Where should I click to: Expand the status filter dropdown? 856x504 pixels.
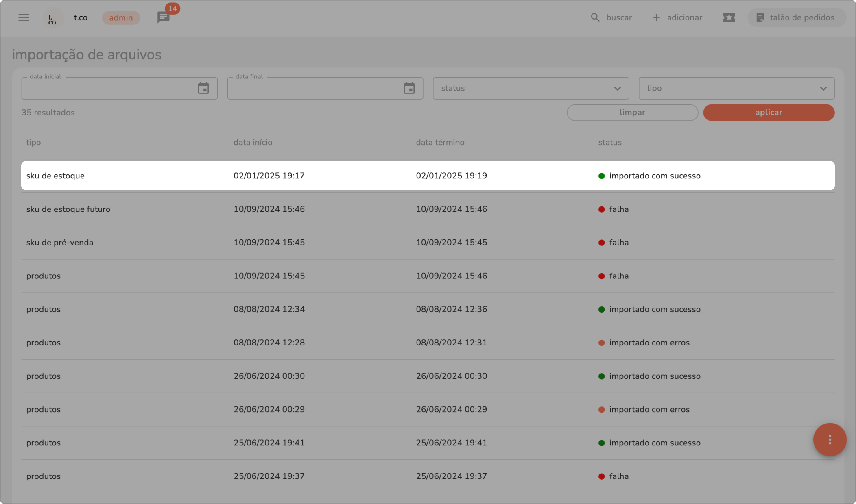point(531,88)
